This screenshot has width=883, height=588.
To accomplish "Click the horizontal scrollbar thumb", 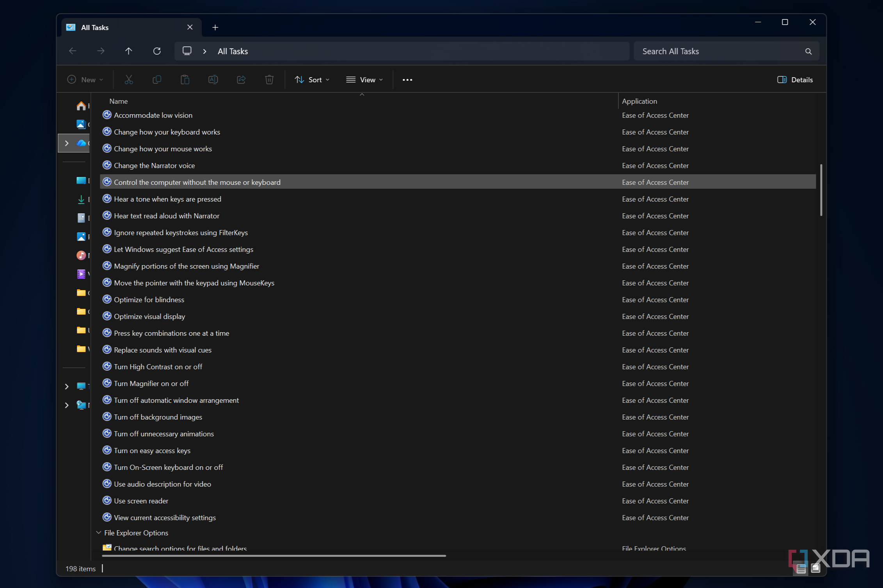I will pyautogui.click(x=274, y=556).
